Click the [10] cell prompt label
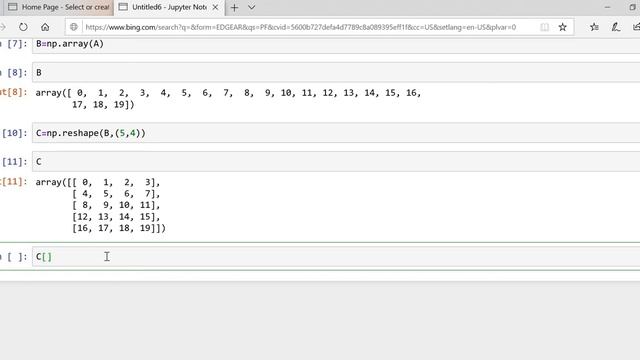 tap(14, 133)
